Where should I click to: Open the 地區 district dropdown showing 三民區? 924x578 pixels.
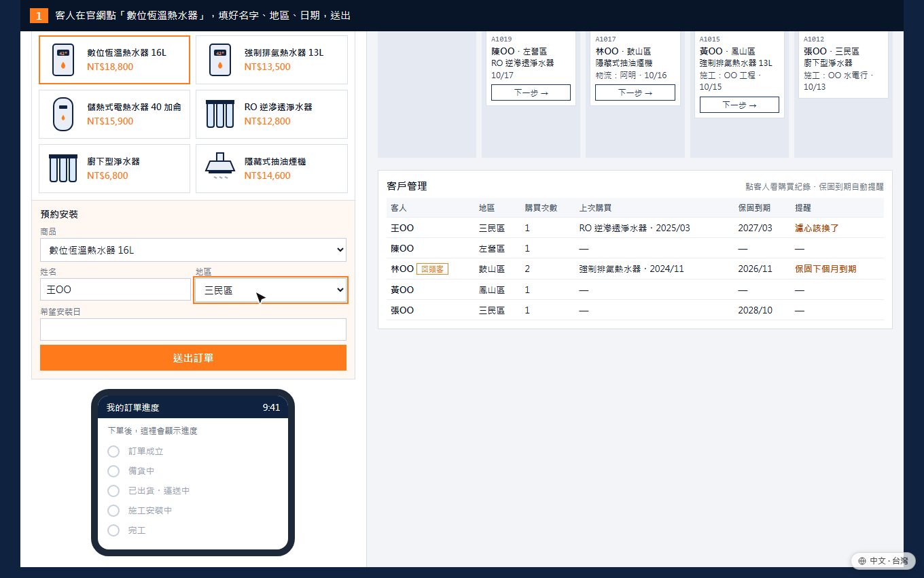[x=270, y=290]
